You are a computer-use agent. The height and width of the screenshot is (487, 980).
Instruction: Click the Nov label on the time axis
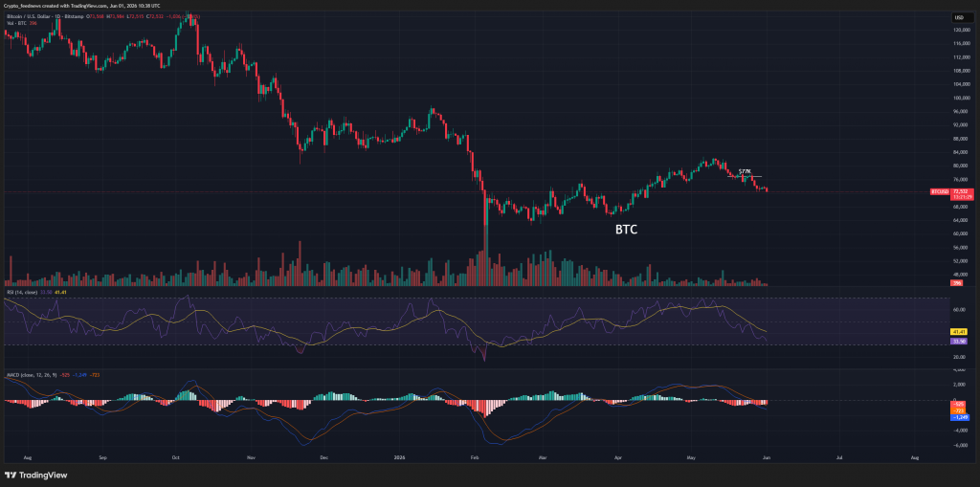[x=250, y=457]
